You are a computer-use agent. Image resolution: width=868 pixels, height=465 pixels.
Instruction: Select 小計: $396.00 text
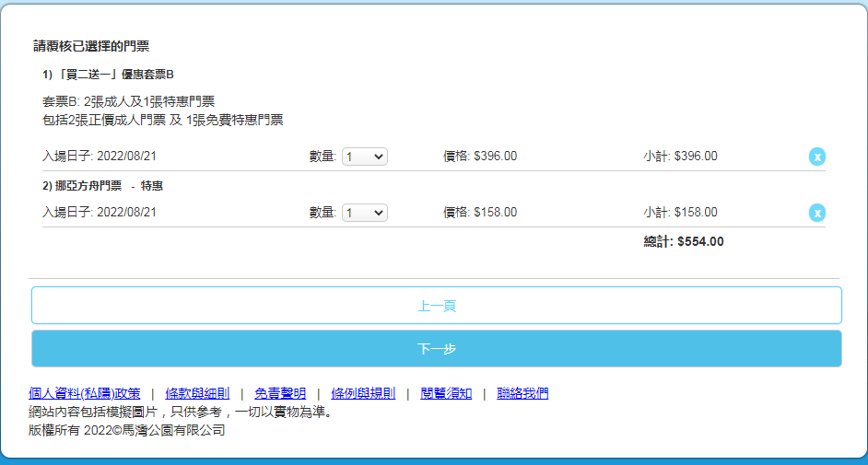[680, 157]
